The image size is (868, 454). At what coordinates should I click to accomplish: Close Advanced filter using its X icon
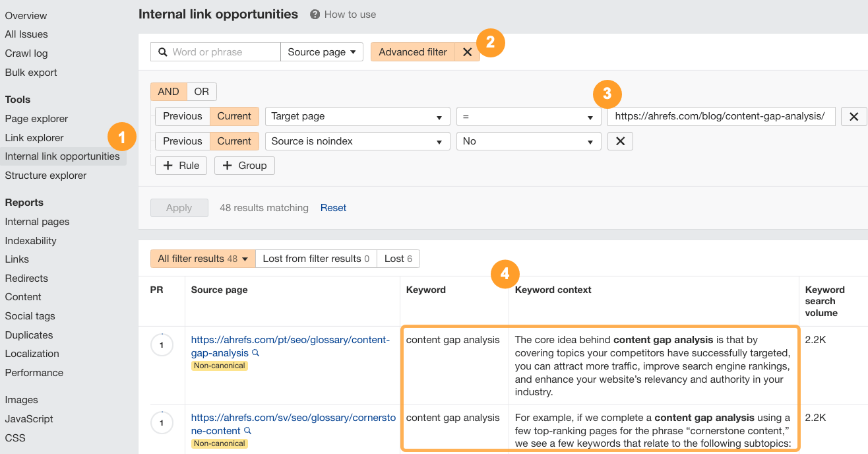click(468, 51)
